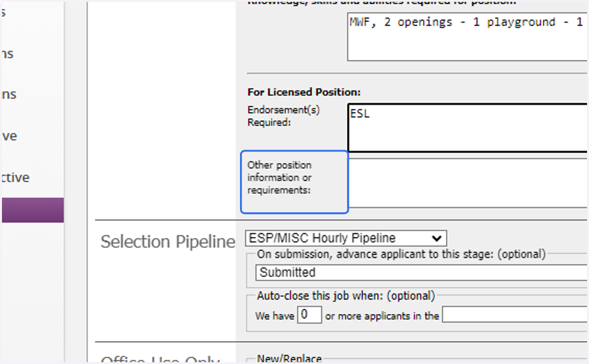
Task: Click the Endorsement(s) Required field containing ESL
Action: pos(468,128)
